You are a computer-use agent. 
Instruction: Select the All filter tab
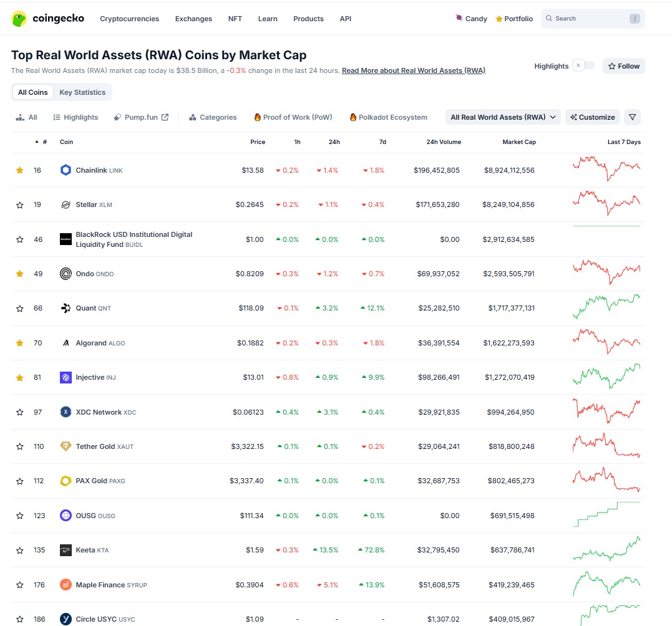pyautogui.click(x=27, y=117)
